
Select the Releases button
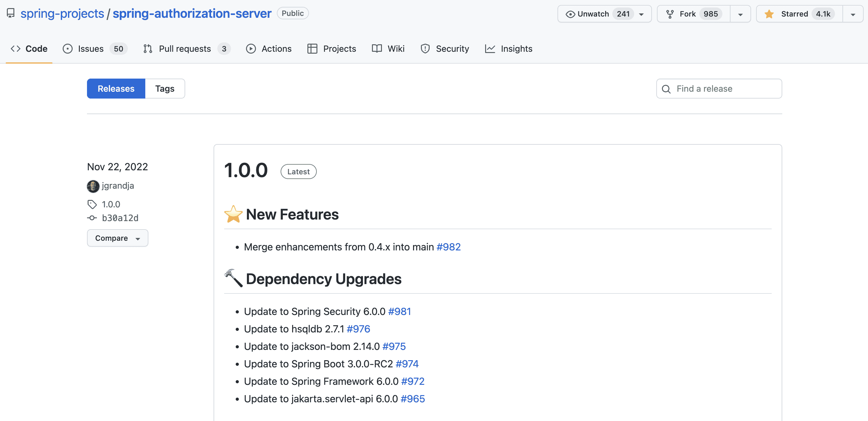pos(116,88)
